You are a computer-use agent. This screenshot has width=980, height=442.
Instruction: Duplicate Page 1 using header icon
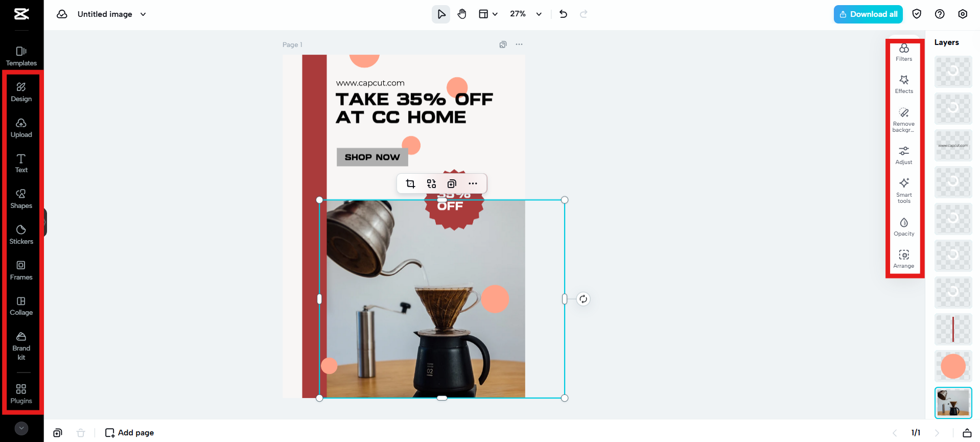click(503, 44)
